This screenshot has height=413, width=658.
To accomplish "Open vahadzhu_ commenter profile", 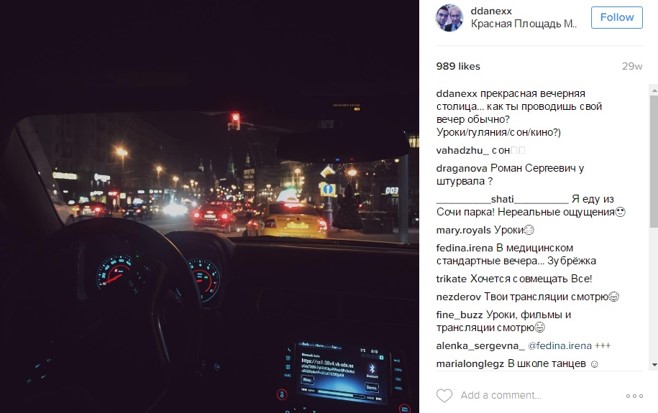I will [462, 150].
